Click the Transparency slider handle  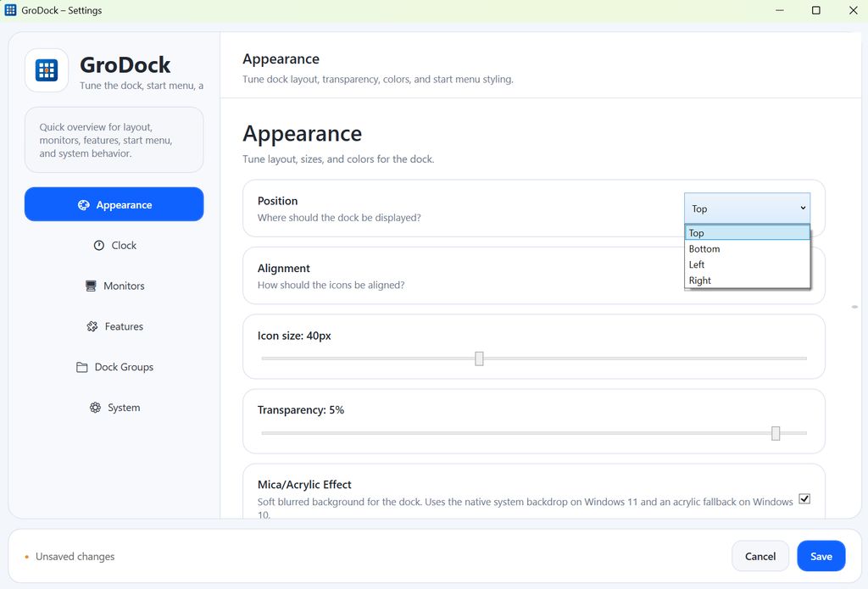[776, 433]
